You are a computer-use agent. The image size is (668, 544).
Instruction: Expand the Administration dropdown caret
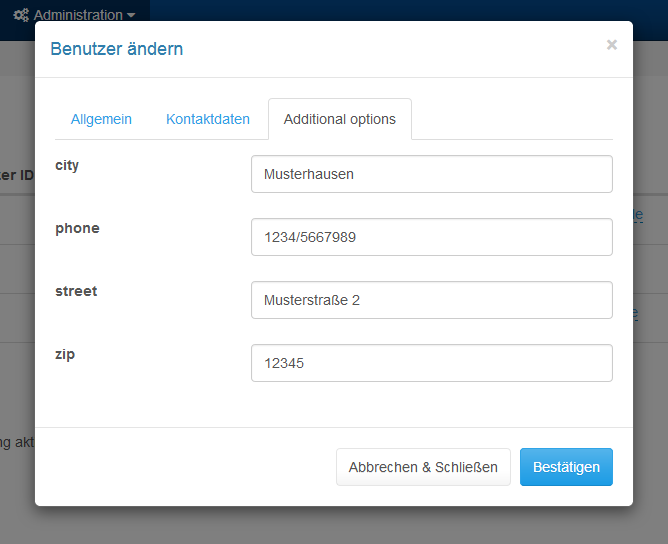click(x=131, y=16)
